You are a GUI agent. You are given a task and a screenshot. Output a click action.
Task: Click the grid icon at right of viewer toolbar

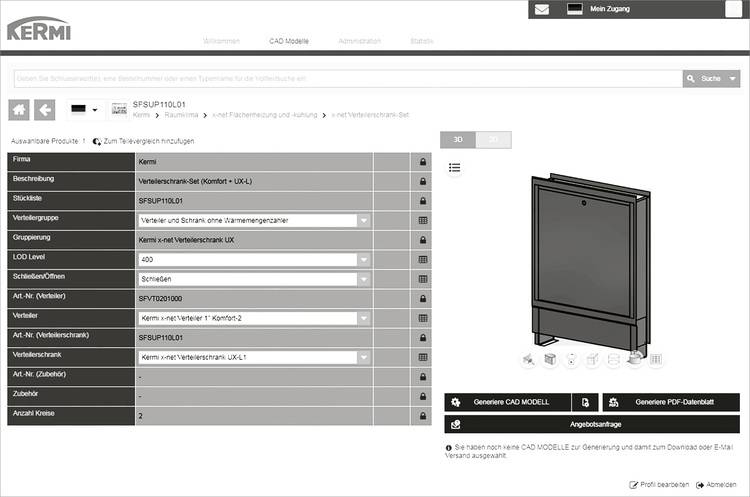[x=656, y=359]
